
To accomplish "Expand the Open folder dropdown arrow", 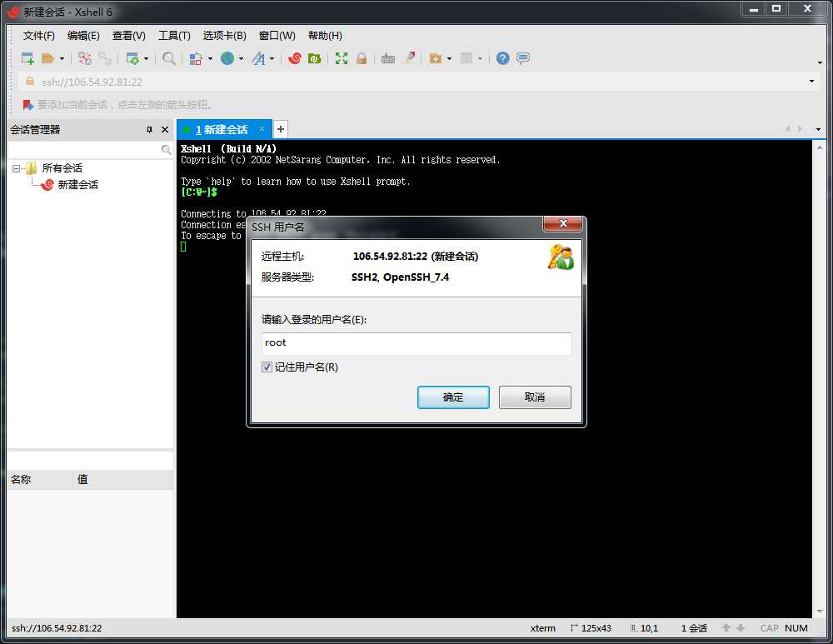I will pyautogui.click(x=62, y=58).
